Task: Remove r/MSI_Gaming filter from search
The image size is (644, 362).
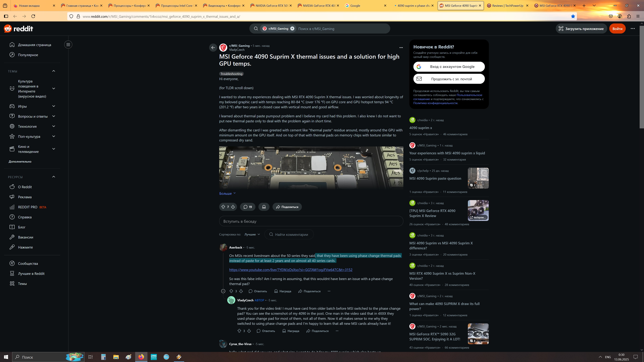Action: pos(292,28)
